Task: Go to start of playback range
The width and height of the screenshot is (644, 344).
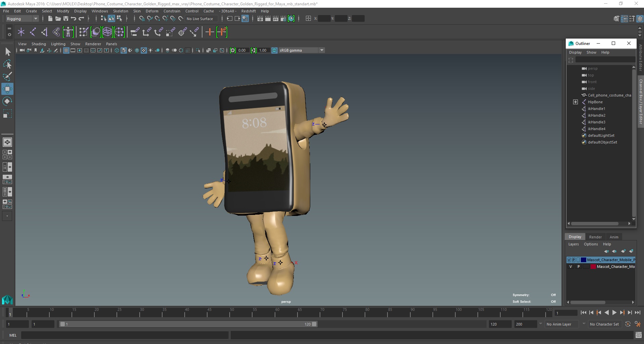Action: click(583, 312)
